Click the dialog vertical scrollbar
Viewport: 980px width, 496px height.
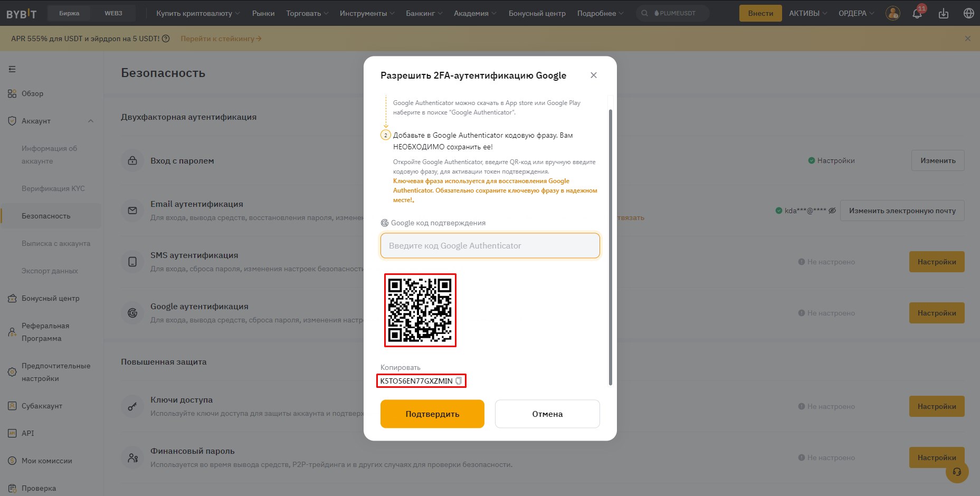[x=611, y=247]
